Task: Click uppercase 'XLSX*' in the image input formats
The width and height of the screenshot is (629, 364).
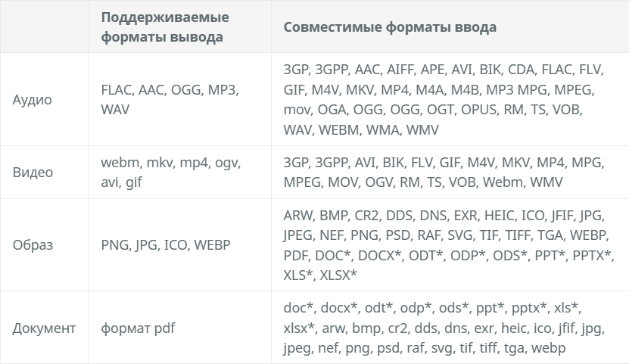Action: pyautogui.click(x=338, y=274)
